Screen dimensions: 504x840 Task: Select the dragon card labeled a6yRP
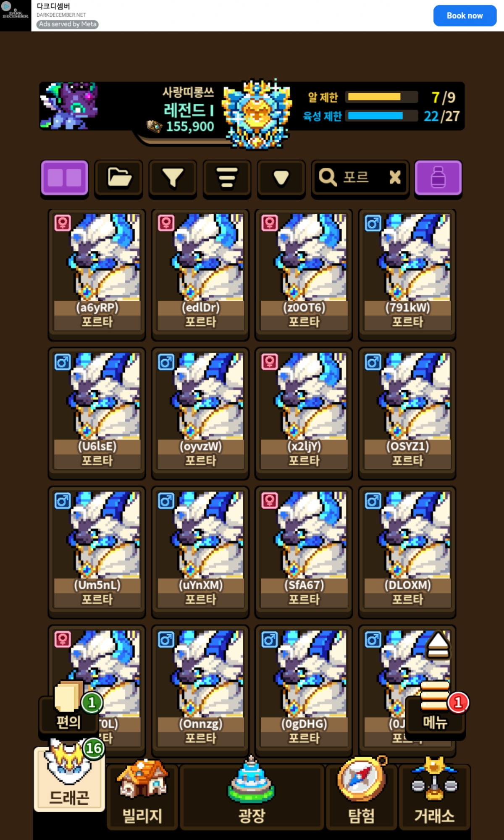[97, 274]
